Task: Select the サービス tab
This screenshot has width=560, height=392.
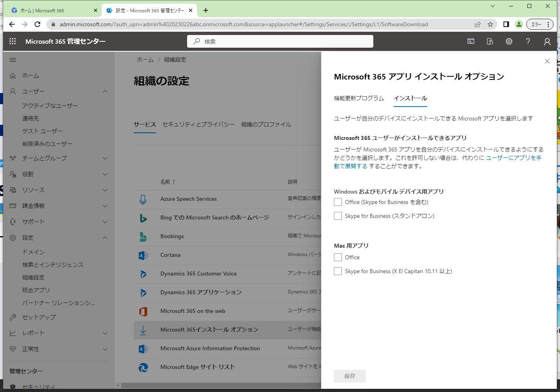Action: click(x=145, y=124)
